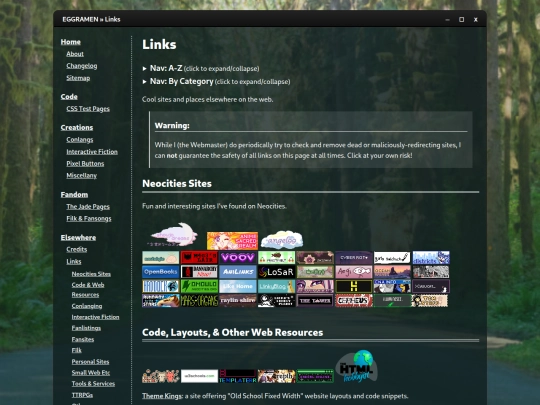Open the OpenBooks site button
540x405 pixels.
point(160,272)
